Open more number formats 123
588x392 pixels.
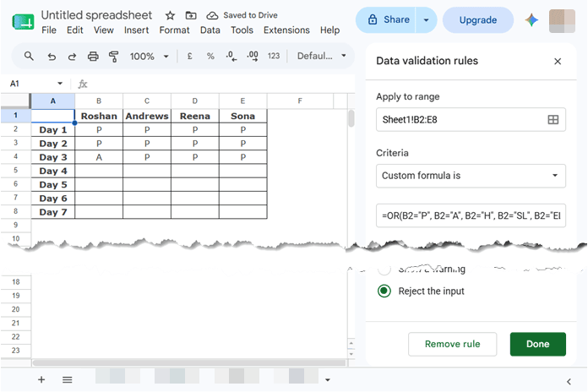click(x=274, y=57)
